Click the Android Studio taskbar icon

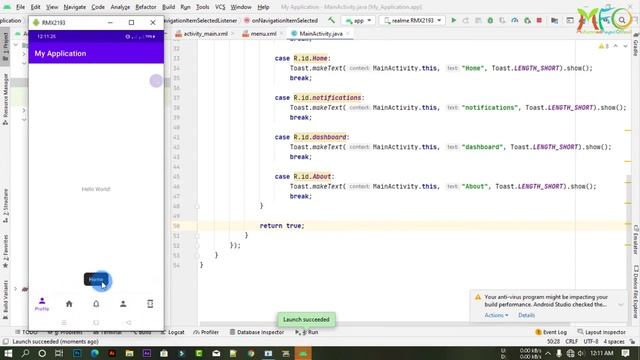[x=303, y=353]
